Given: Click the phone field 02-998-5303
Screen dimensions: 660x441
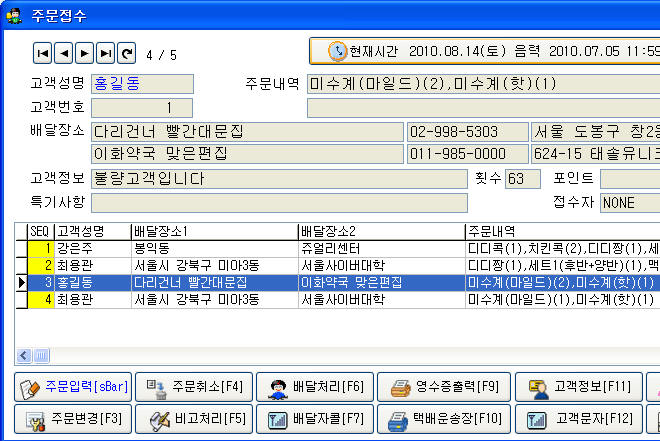Looking at the screenshot, I should pos(467,132).
